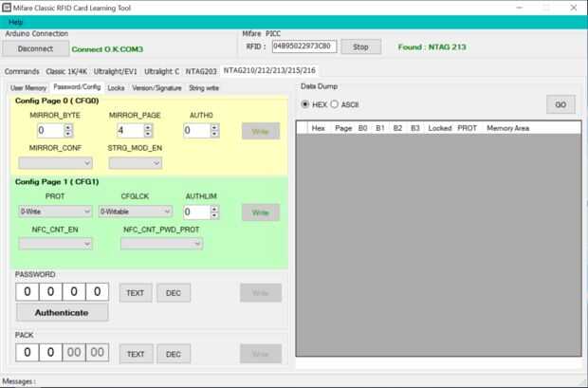Click Write button in PASSWORD section
Viewport: 588px width, 388px height.
261,293
